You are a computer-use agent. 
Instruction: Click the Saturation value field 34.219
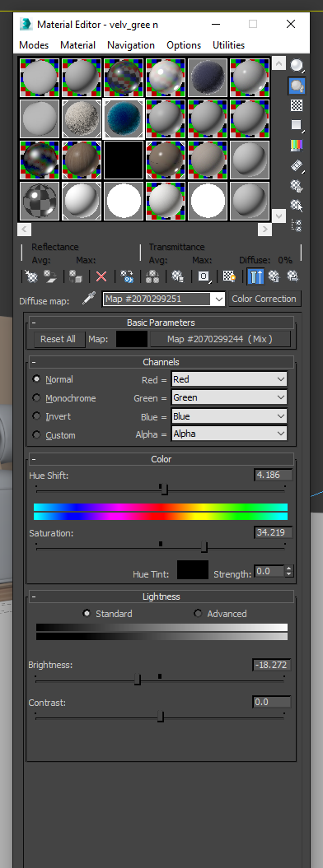click(x=273, y=532)
